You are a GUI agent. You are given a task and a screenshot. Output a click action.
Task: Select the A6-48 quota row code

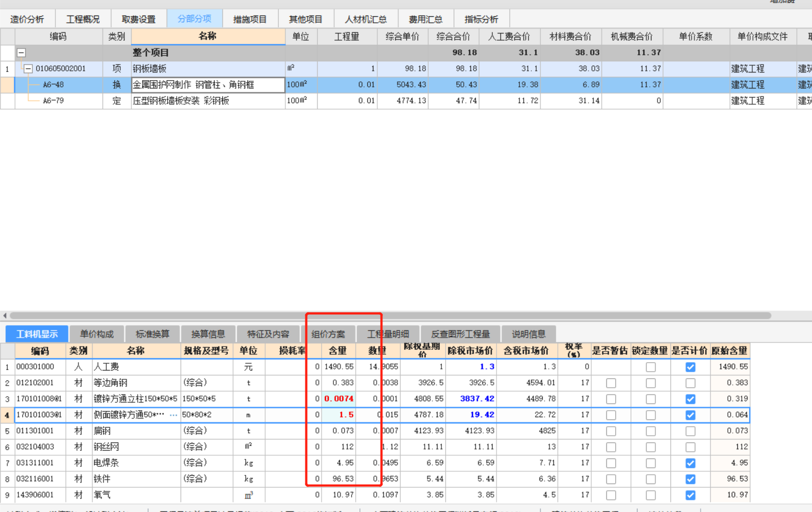click(x=54, y=85)
